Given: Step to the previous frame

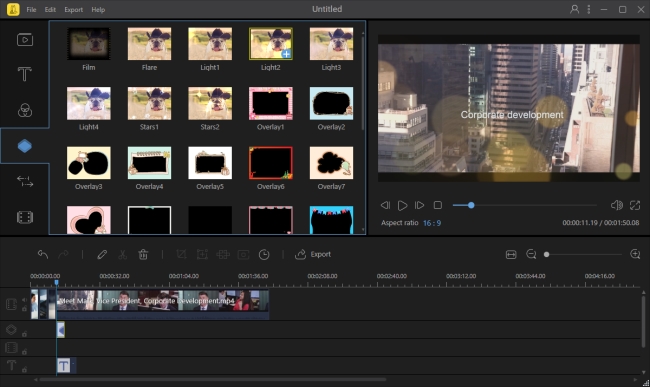Looking at the screenshot, I should coord(385,205).
